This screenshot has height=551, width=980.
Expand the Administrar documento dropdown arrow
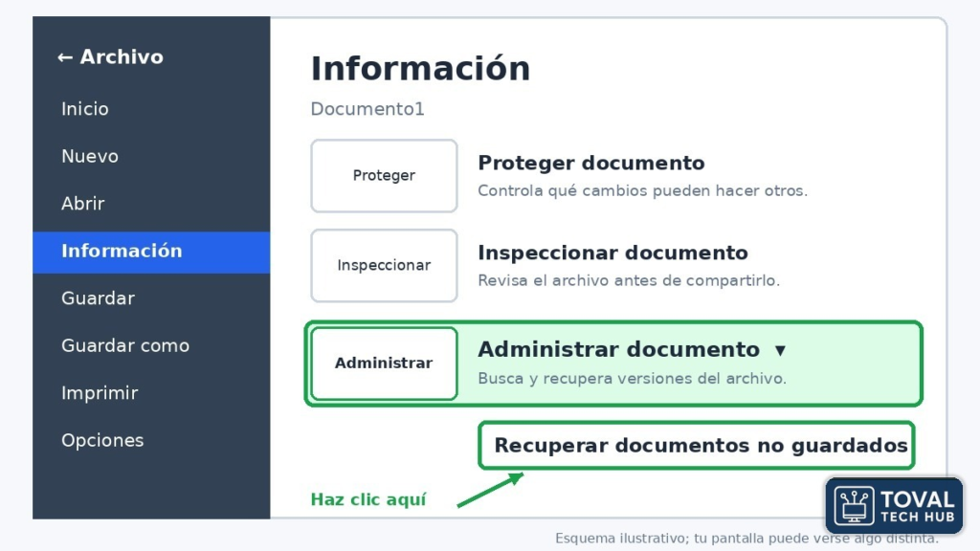780,350
